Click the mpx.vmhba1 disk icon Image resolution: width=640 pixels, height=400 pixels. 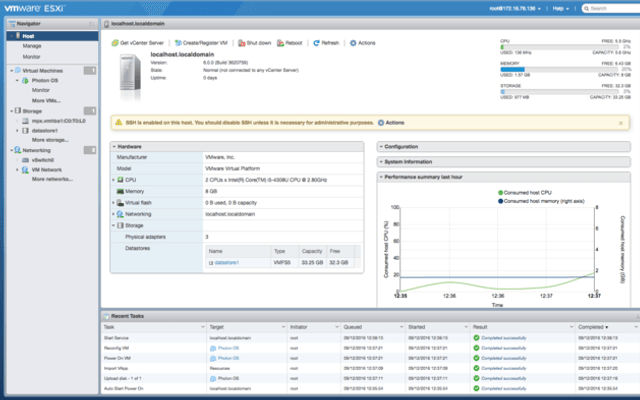click(x=25, y=121)
